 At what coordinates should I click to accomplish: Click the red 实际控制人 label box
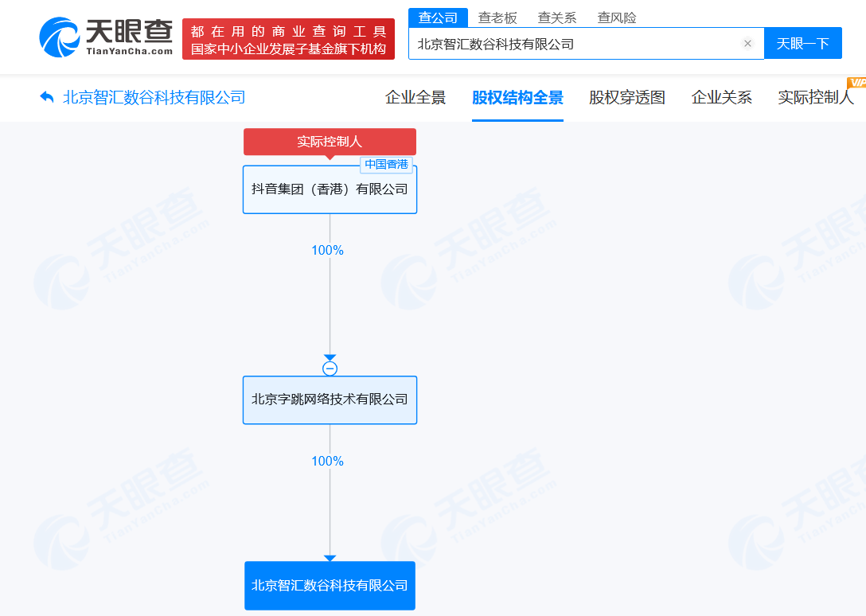click(330, 141)
